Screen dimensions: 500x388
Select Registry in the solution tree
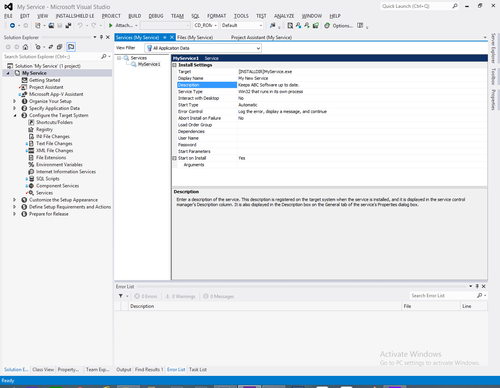(x=44, y=129)
